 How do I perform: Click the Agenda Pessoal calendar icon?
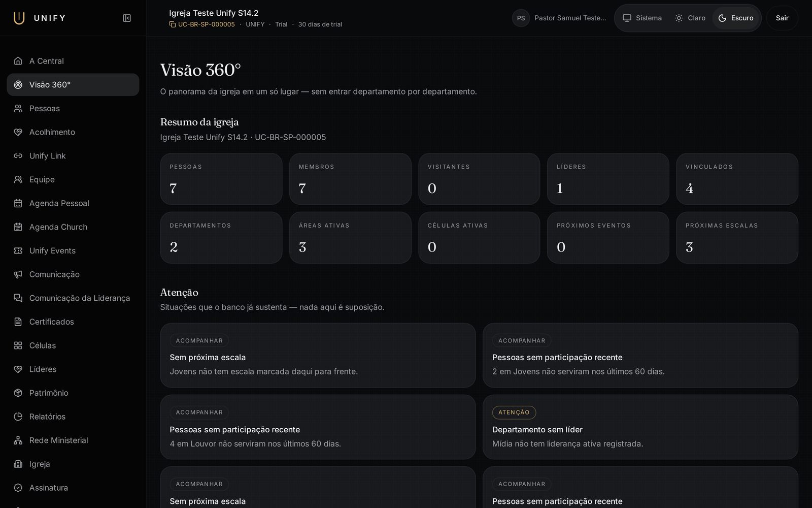point(18,203)
